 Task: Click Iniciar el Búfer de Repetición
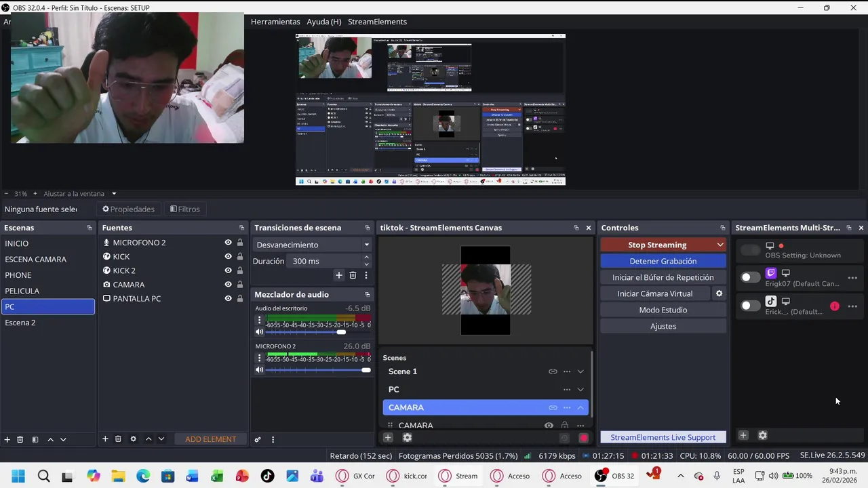coord(663,277)
